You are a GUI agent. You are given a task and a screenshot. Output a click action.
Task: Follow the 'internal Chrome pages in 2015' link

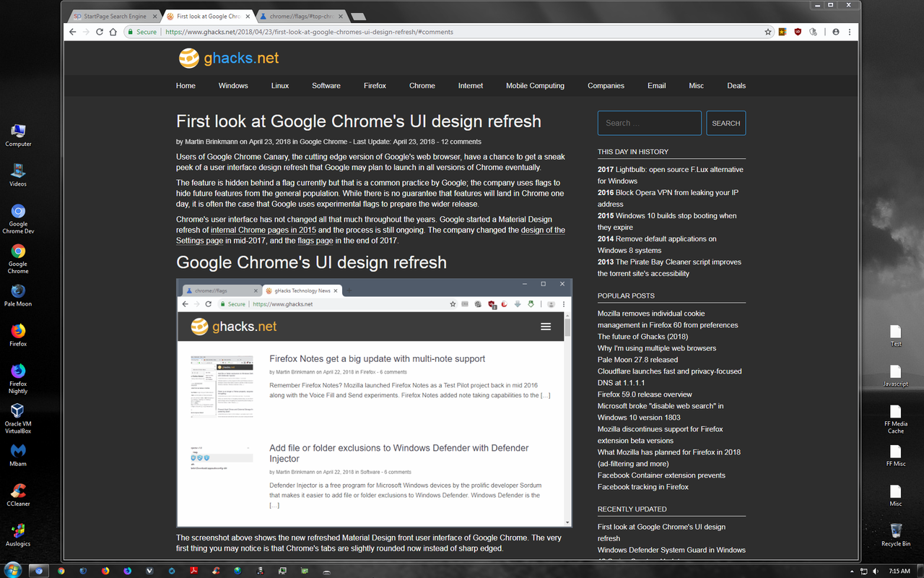pyautogui.click(x=263, y=230)
